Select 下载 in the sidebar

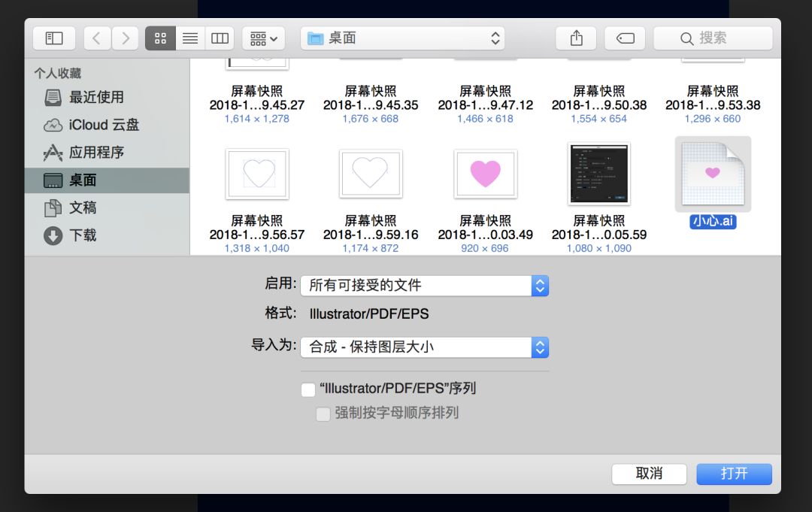pos(108,235)
